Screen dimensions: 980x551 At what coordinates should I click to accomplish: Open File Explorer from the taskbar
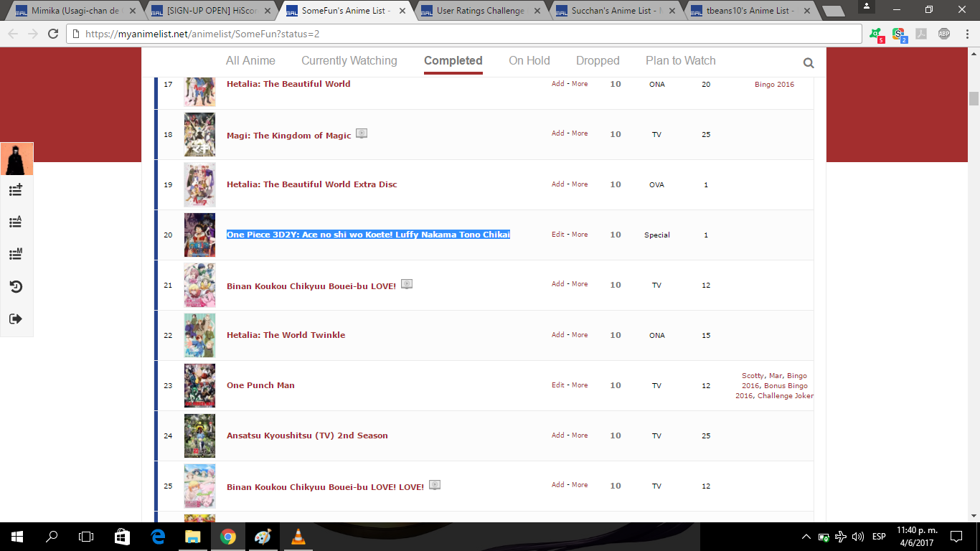192,537
